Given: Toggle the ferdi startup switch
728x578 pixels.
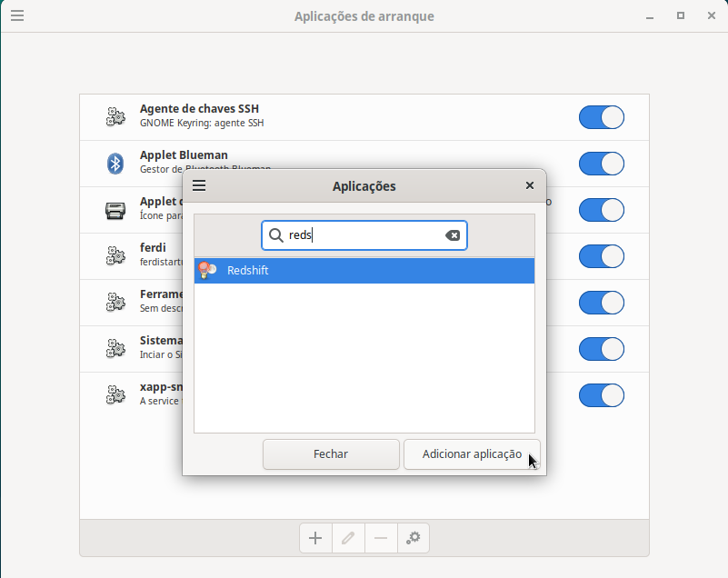Looking at the screenshot, I should [601, 256].
